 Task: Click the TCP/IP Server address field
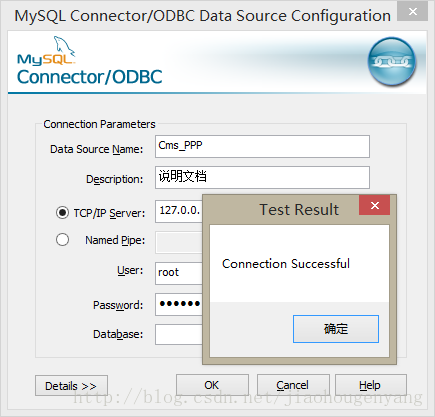tap(179, 211)
